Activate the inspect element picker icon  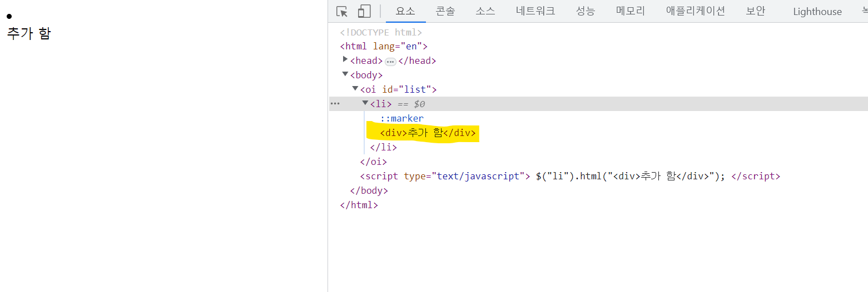(342, 12)
